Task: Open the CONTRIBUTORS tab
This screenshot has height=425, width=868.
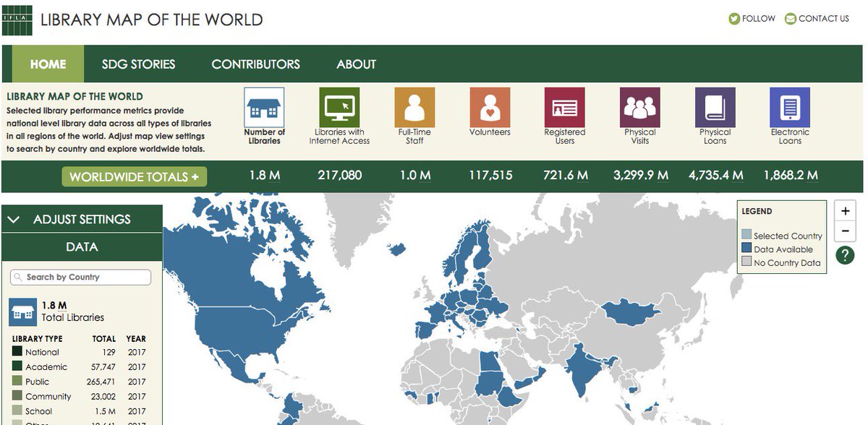Action: [x=255, y=64]
